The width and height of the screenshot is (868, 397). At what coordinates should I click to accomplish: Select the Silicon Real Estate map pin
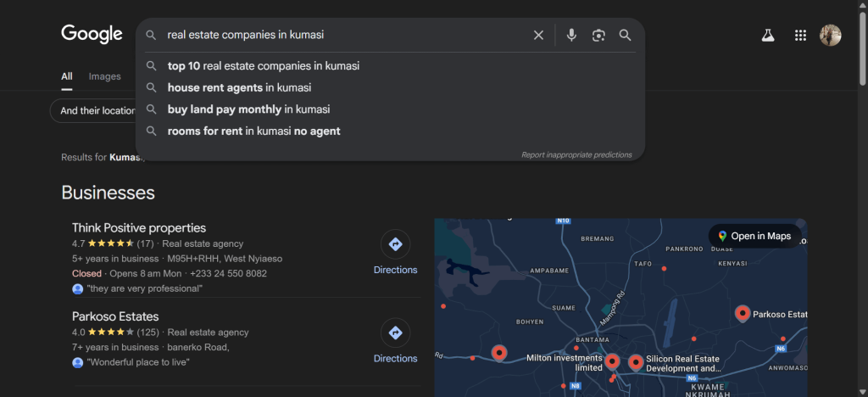click(636, 363)
